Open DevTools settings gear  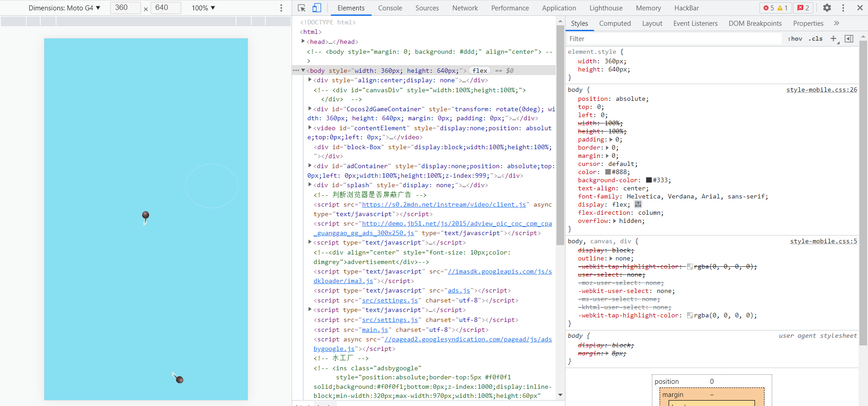pos(827,8)
